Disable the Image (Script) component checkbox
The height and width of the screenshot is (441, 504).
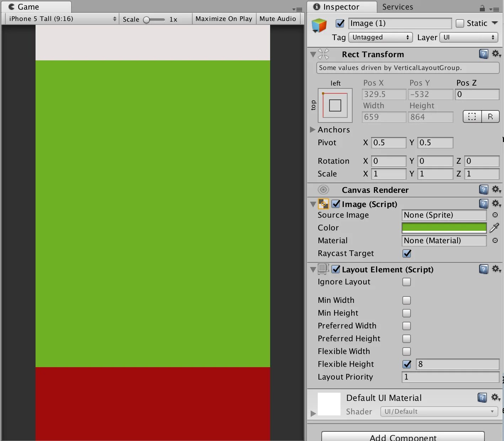point(336,204)
